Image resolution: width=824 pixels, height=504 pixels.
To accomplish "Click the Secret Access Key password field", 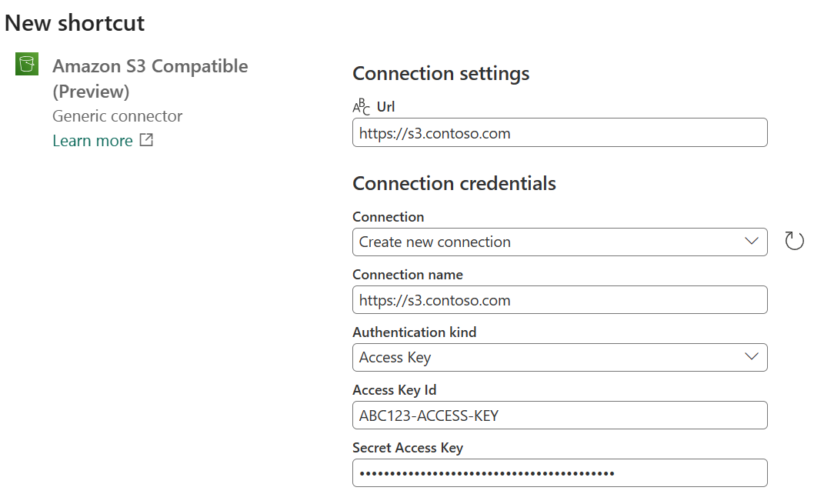I will pos(559,473).
